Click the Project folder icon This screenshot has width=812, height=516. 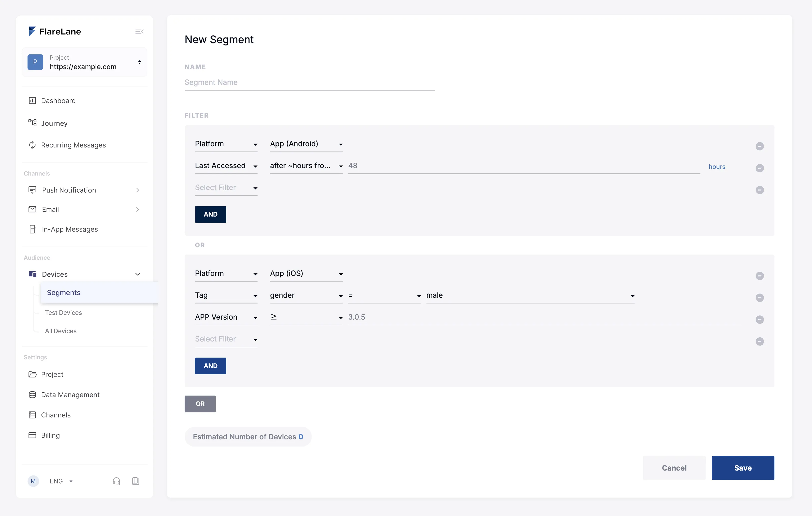32,374
